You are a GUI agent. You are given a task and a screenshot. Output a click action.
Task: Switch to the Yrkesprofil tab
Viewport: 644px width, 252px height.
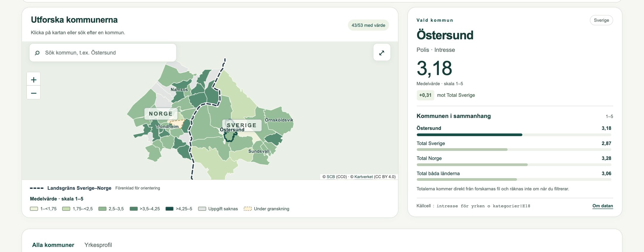coord(98,245)
